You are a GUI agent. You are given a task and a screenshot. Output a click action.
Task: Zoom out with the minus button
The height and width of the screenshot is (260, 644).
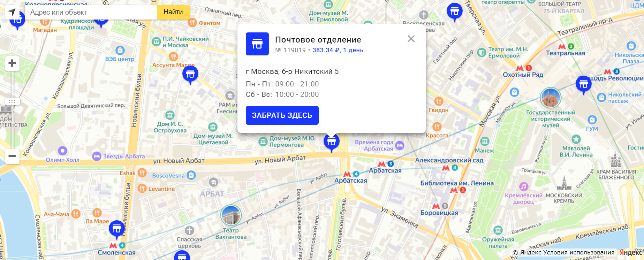tap(12, 156)
